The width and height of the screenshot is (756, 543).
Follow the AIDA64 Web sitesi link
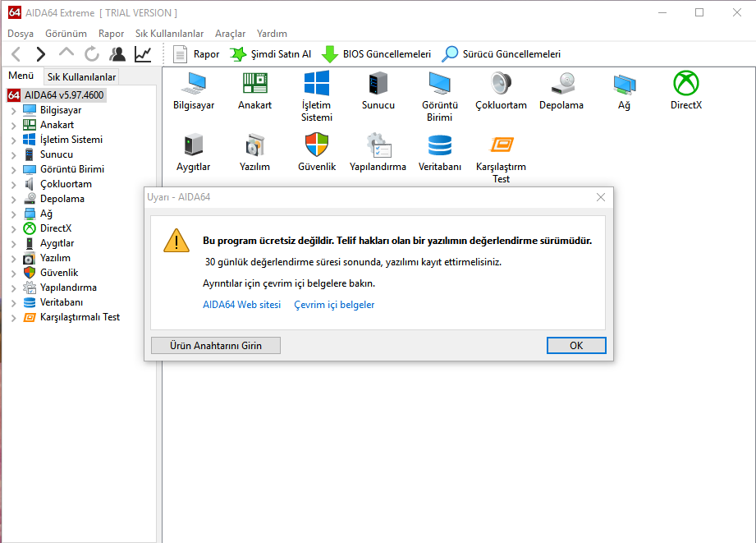point(241,305)
